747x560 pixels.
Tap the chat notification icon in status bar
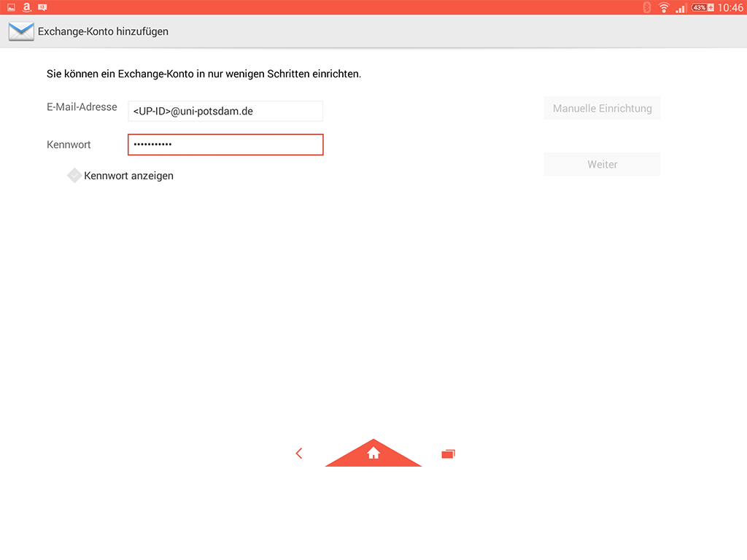coord(42,7)
